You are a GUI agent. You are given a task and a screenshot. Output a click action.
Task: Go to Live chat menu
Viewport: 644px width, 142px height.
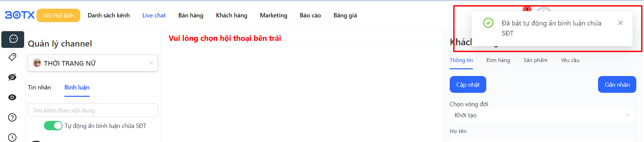pyautogui.click(x=154, y=15)
